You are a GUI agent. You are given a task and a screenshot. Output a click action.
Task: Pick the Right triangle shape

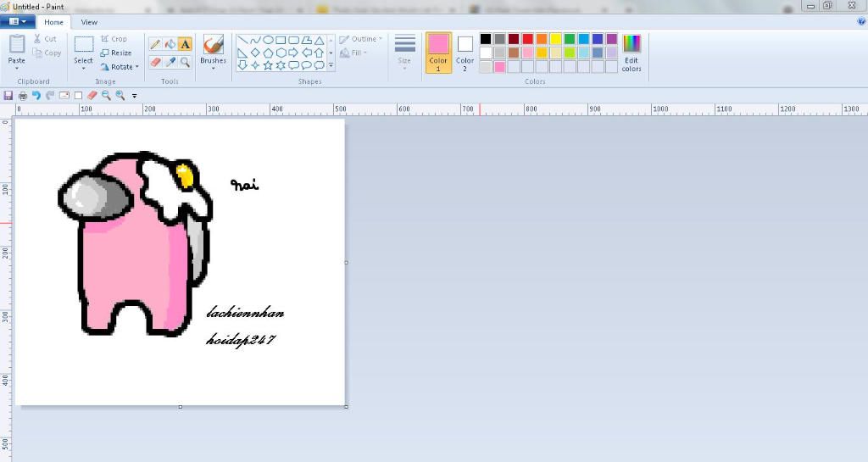(x=242, y=53)
